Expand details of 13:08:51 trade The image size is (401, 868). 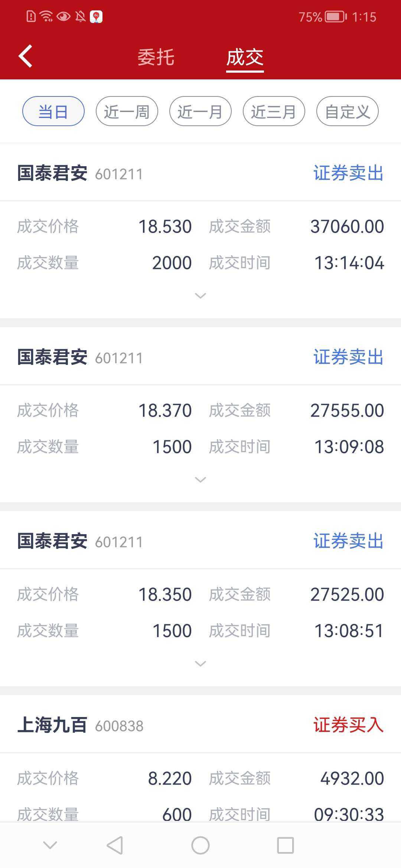tap(200, 664)
